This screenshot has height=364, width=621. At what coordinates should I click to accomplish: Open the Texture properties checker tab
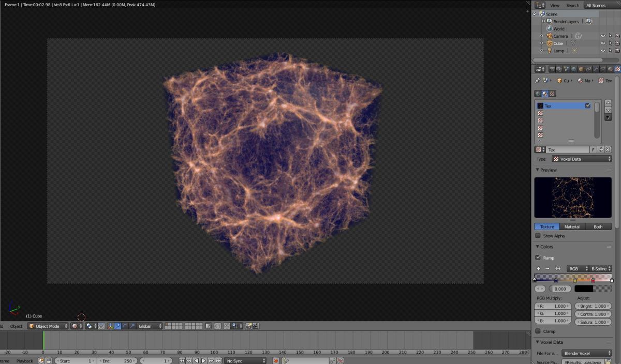[x=617, y=69]
